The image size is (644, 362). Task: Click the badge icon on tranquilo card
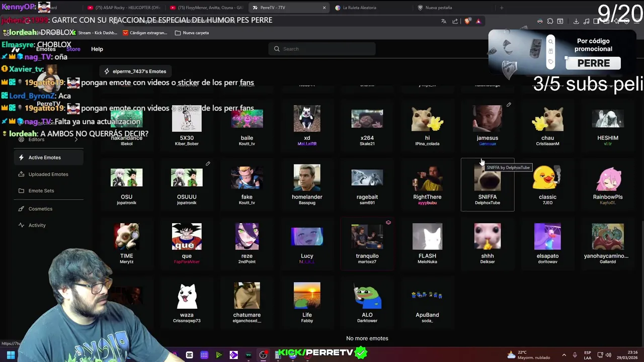click(388, 222)
